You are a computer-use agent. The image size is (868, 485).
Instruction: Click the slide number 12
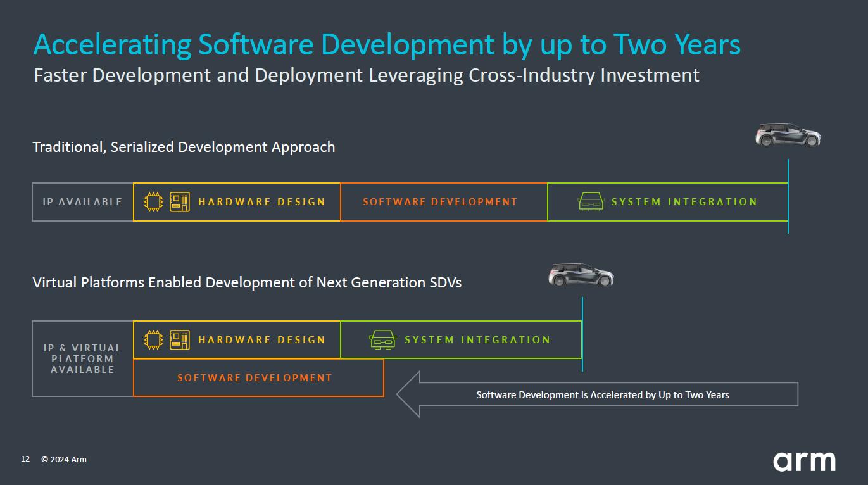25,459
